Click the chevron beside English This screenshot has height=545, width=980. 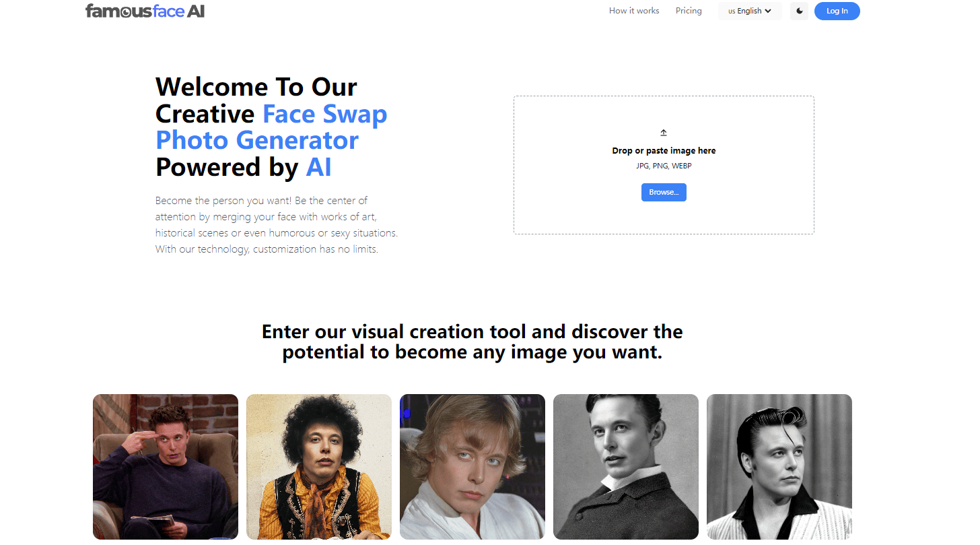coord(768,11)
